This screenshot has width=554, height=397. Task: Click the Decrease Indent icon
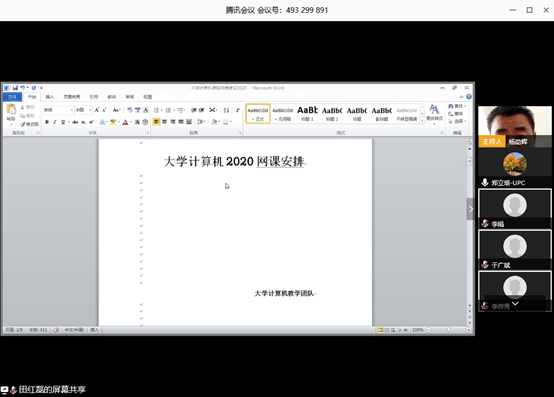tap(194, 110)
